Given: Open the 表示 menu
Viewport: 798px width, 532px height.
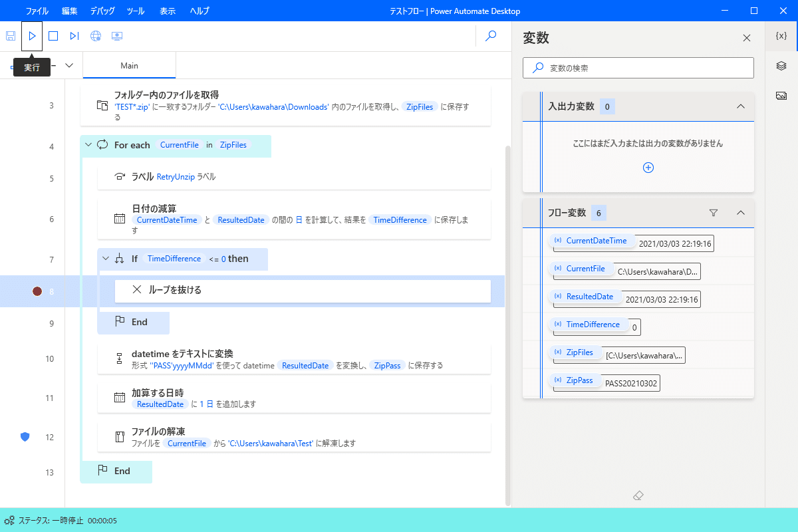Looking at the screenshot, I should 168,11.
